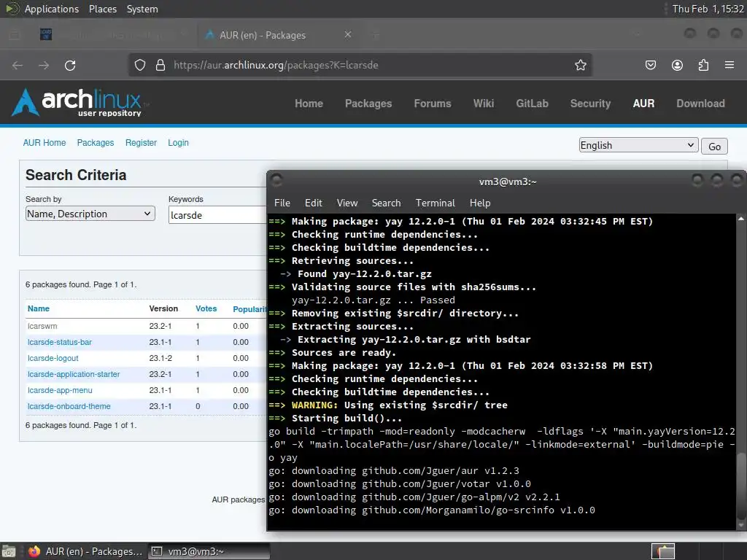Sort results by Votes column
747x560 pixels.
pyautogui.click(x=206, y=308)
